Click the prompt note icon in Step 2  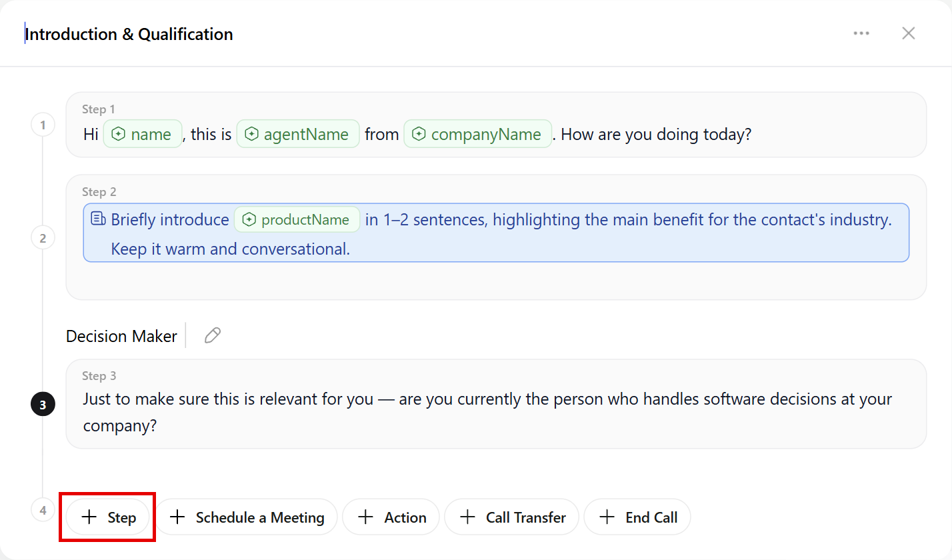[x=98, y=219]
